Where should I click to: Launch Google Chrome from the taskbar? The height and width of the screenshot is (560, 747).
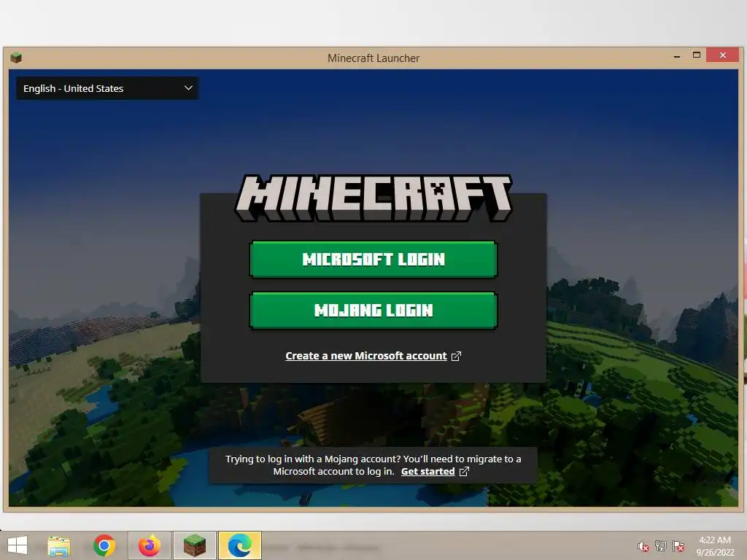coord(104,545)
